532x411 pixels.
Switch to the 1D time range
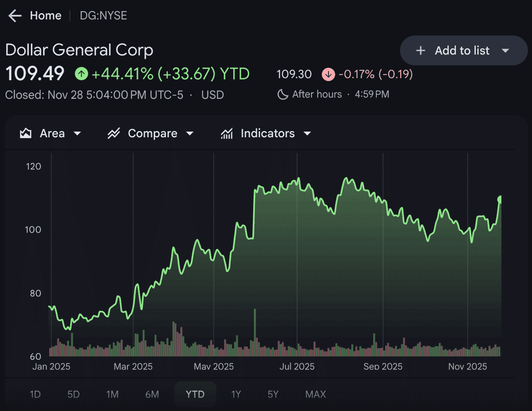coord(35,394)
